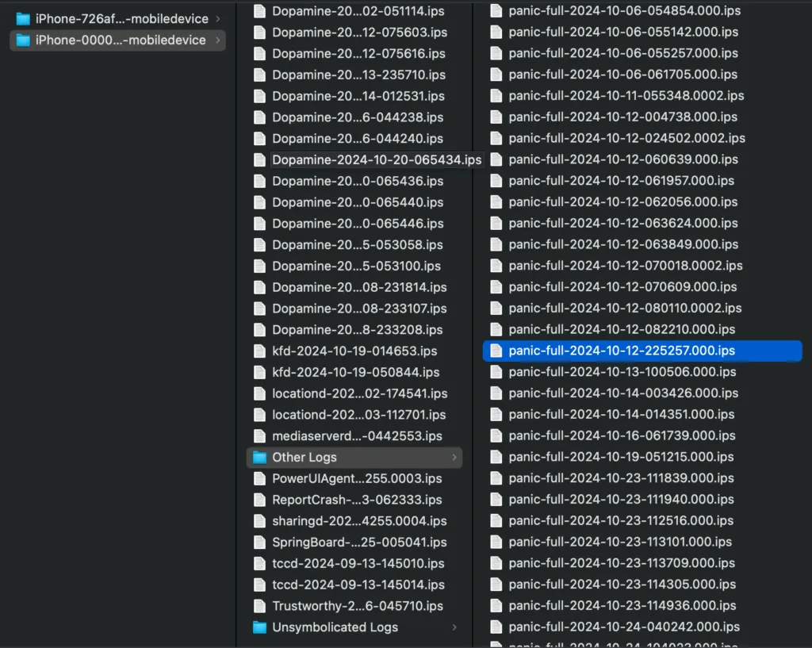This screenshot has width=812, height=648.
Task: Select the PowerUIAgent ips log file
Action: 358,478
